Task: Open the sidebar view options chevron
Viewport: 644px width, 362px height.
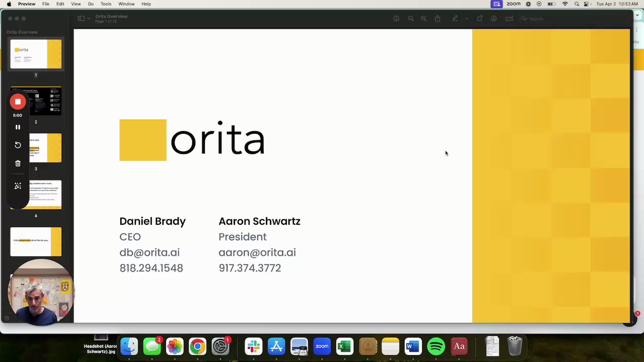Action: click(89, 19)
